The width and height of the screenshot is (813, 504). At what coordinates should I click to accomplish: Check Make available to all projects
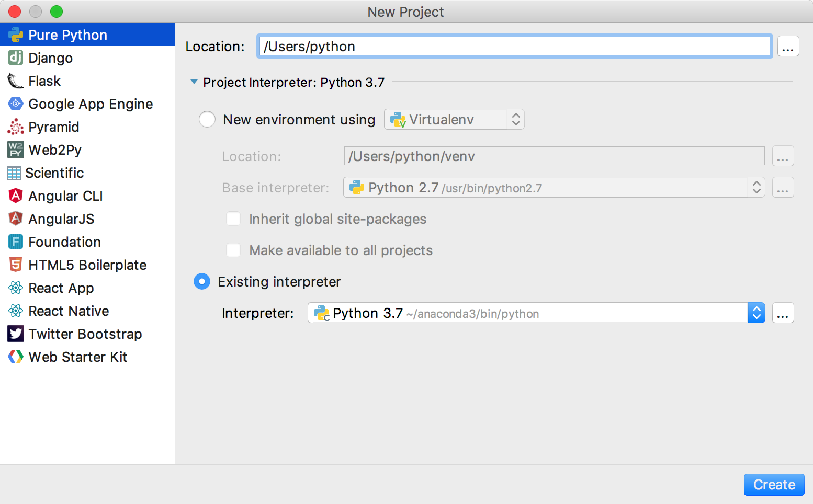(233, 250)
